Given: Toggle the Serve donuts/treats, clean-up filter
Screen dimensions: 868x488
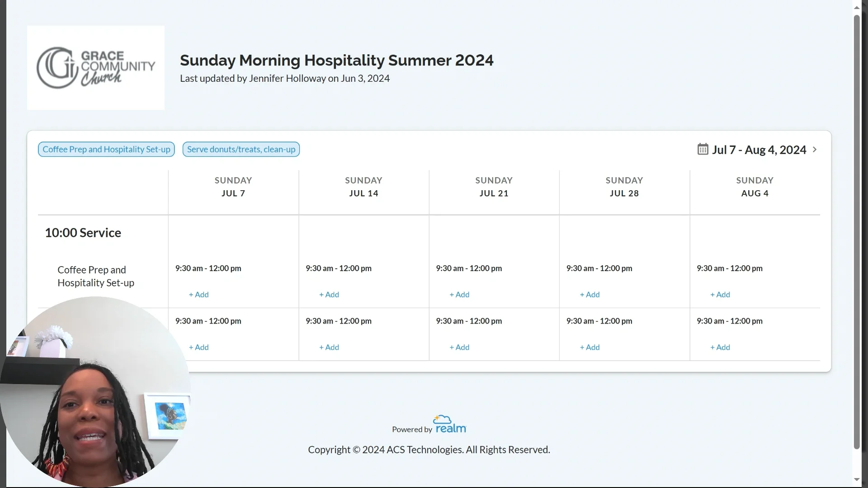Looking at the screenshot, I should (241, 149).
